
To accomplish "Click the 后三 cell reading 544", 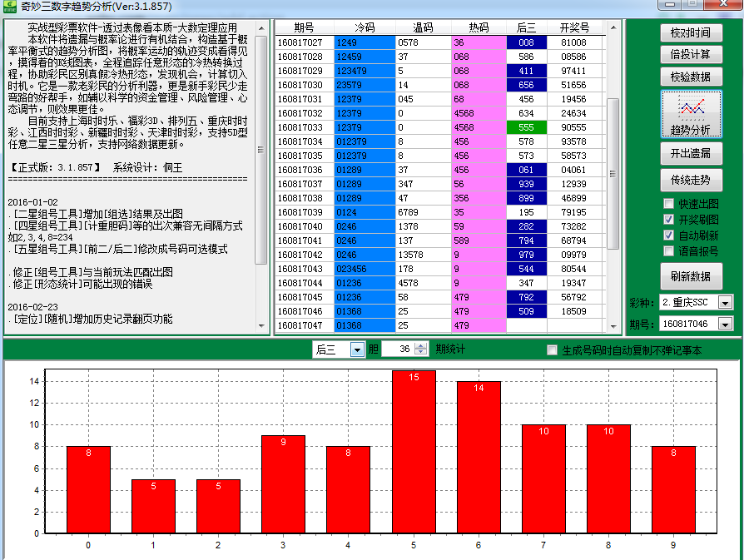I will tap(526, 269).
